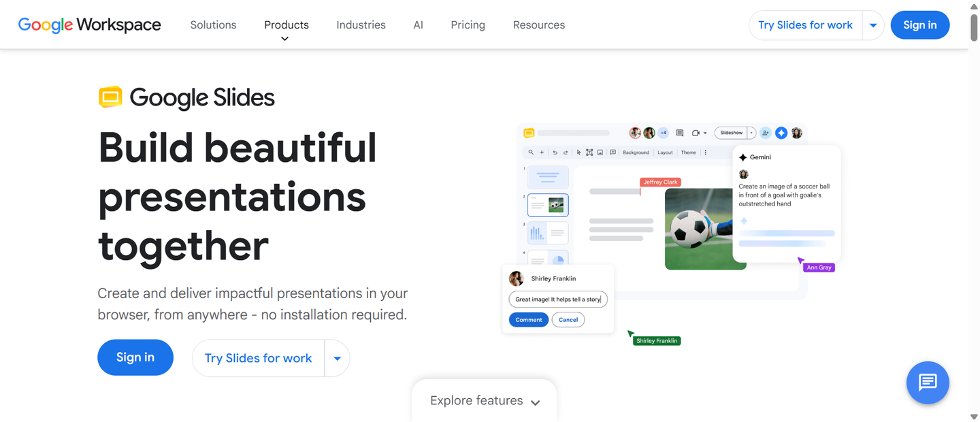Select the soccer ball slide thumbnail
Viewport: 980px width, 422px height.
pos(548,205)
